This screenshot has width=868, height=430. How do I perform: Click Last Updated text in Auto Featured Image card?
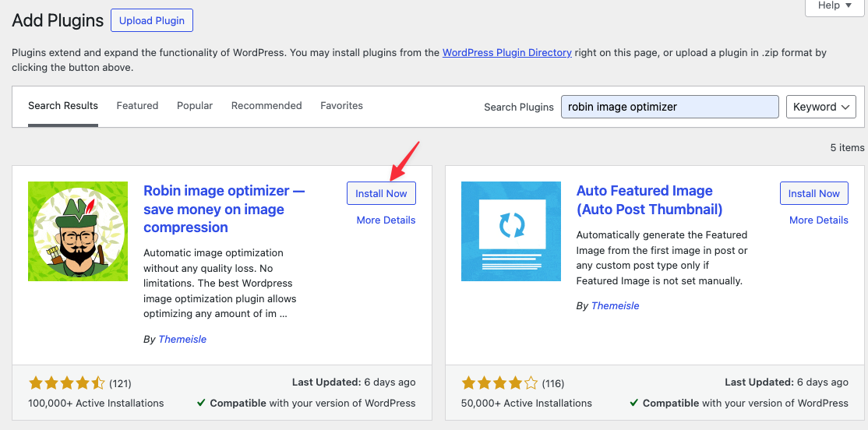coord(786,382)
